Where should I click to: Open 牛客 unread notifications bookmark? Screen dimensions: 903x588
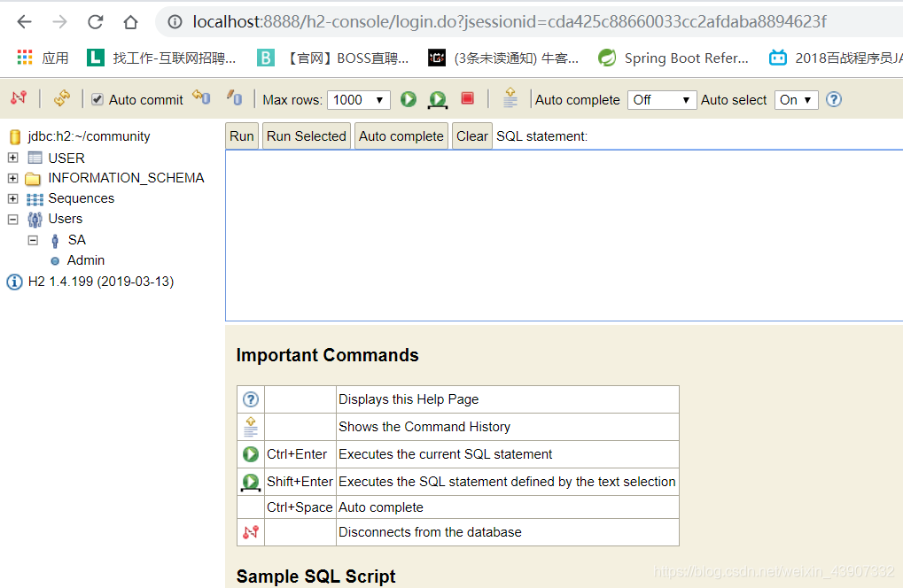tap(503, 58)
